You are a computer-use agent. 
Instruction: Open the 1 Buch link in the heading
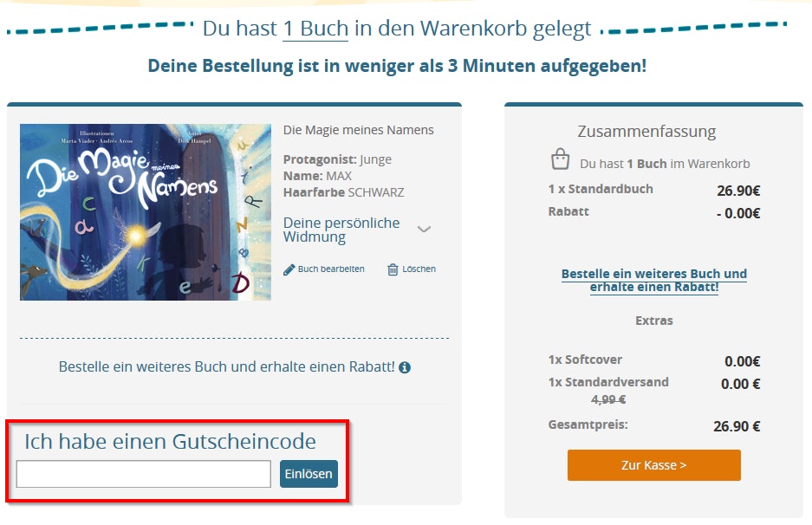pyautogui.click(x=315, y=29)
